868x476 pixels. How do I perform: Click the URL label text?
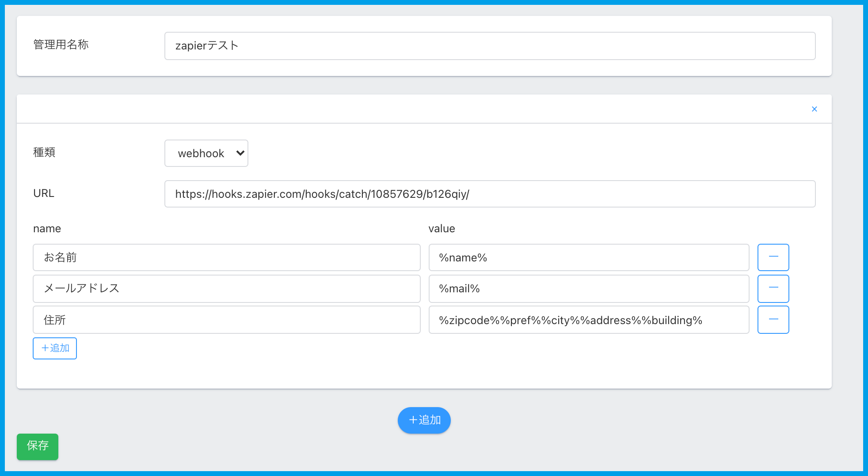44,193
